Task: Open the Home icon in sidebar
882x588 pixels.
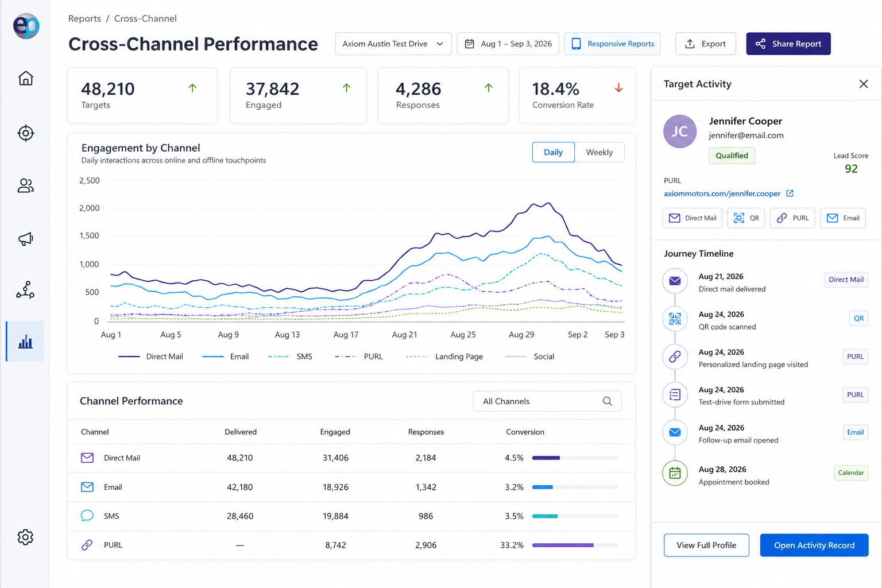Action: point(26,78)
